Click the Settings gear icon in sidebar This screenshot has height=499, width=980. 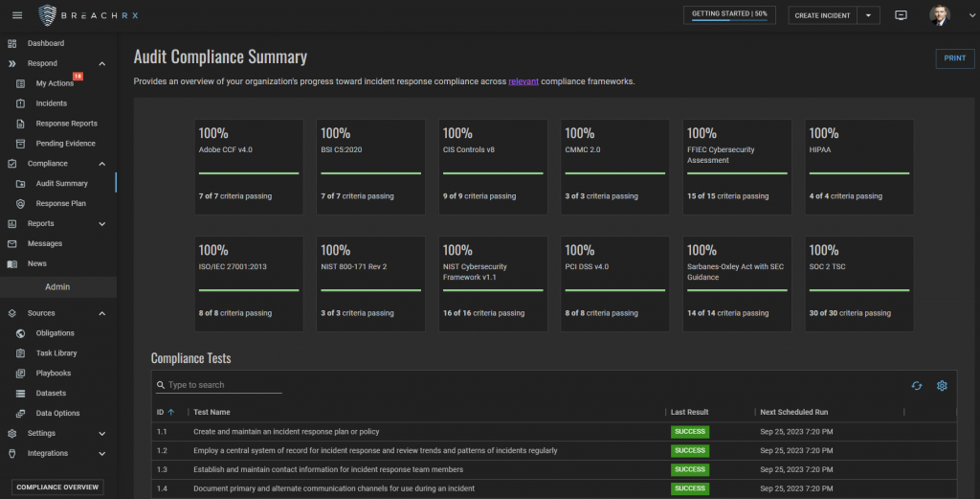point(11,433)
